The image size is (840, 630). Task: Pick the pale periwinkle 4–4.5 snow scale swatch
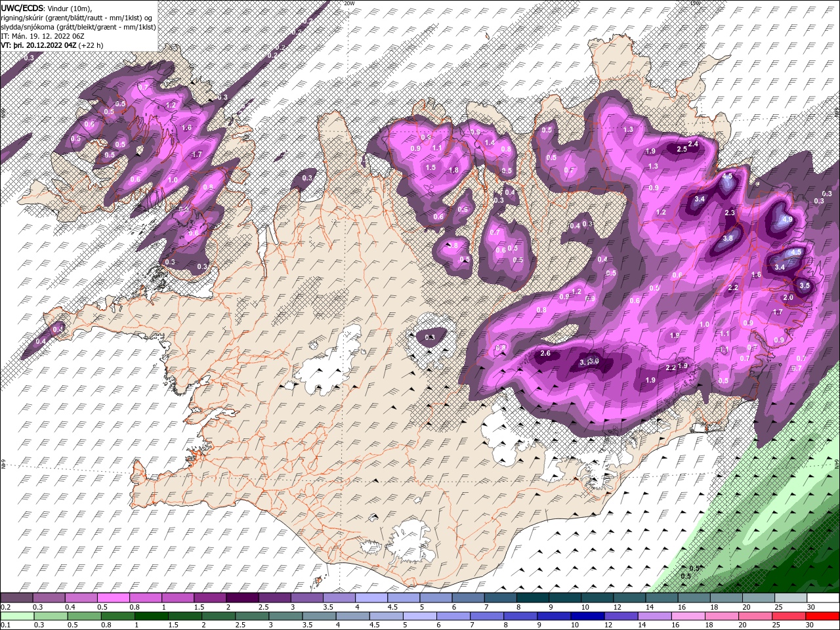[370, 598]
